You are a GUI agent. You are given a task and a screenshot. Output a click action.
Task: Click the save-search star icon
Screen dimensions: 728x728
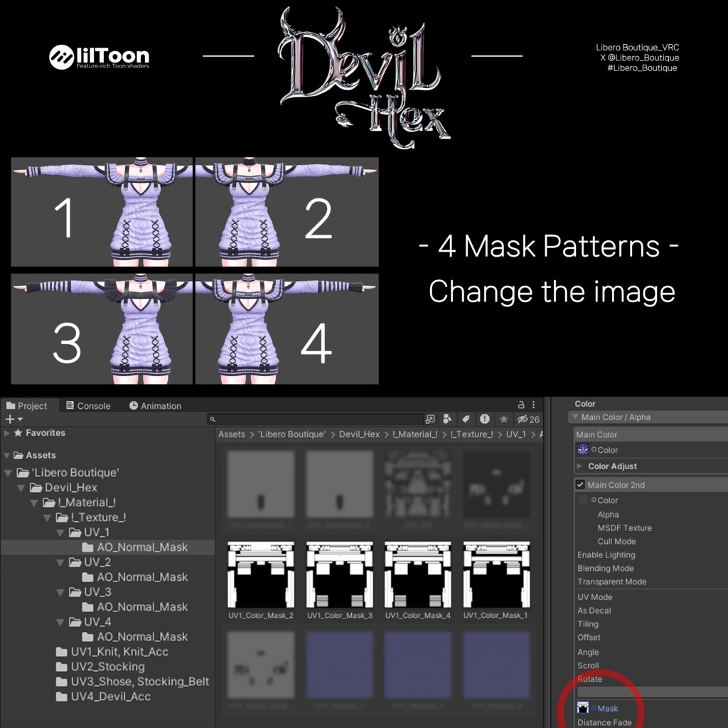coord(504,419)
